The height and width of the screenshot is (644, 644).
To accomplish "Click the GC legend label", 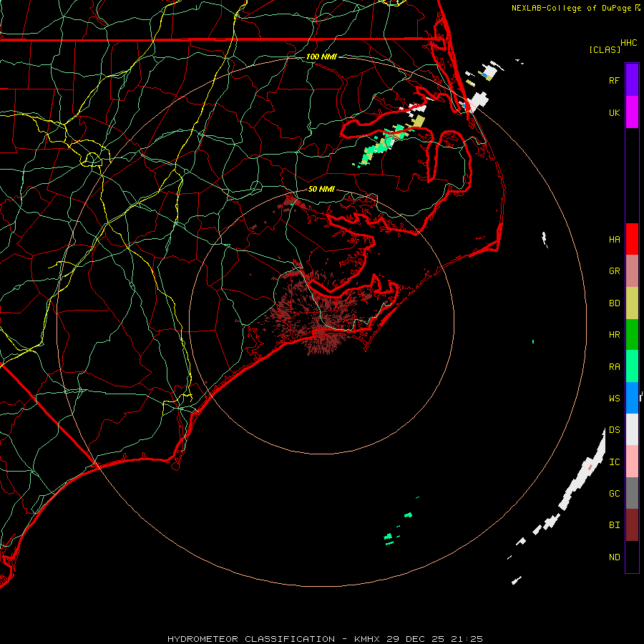I will [614, 494].
